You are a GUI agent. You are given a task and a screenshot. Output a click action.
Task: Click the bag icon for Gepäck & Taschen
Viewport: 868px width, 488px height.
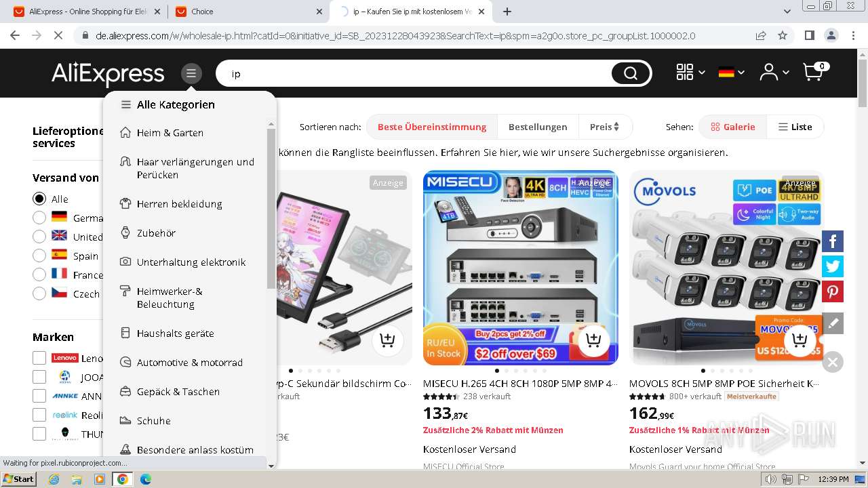[125, 391]
